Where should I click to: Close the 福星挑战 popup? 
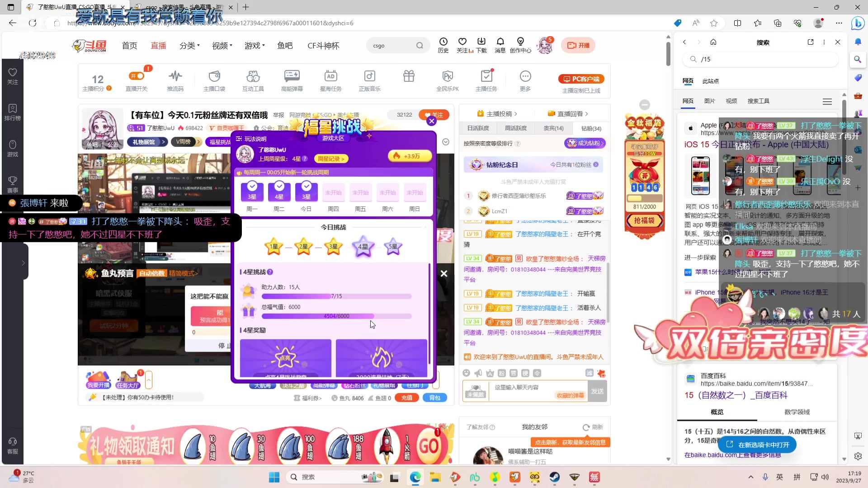pos(431,121)
